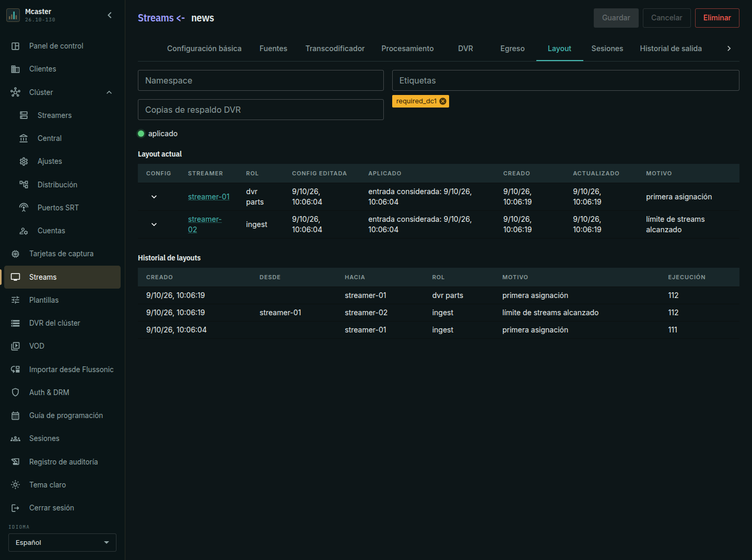Open the Distribución page
Image resolution: width=752 pixels, height=560 pixels.
pos(62,185)
